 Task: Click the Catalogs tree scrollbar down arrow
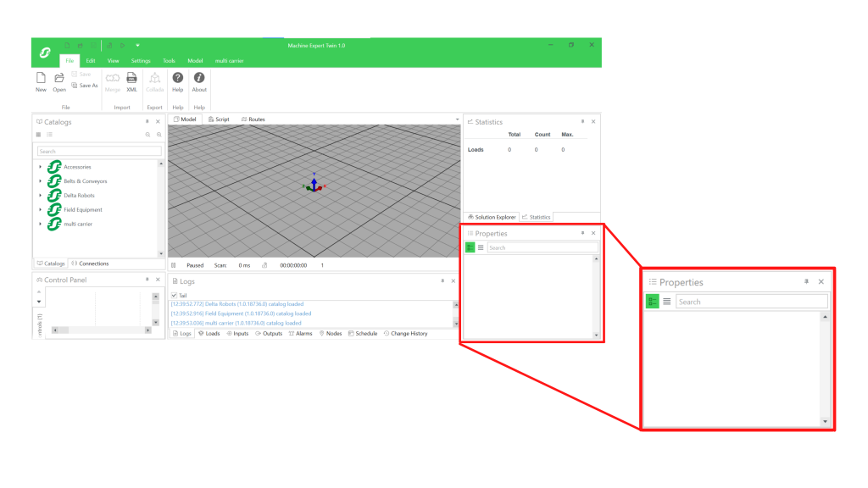point(161,254)
